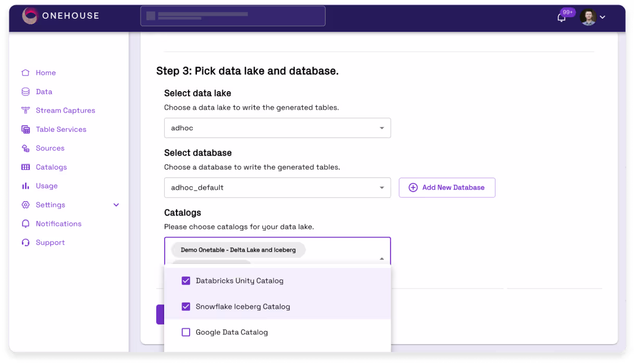Check Google Data Catalog

pos(185,332)
